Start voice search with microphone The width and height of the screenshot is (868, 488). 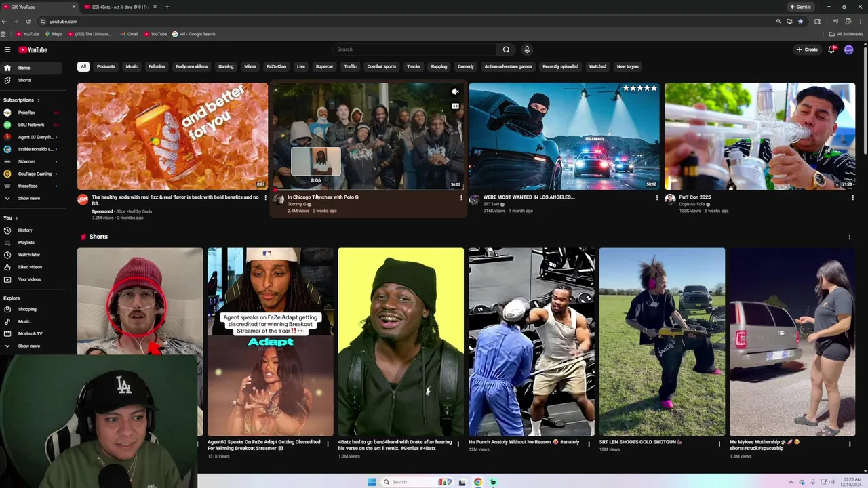(x=526, y=49)
